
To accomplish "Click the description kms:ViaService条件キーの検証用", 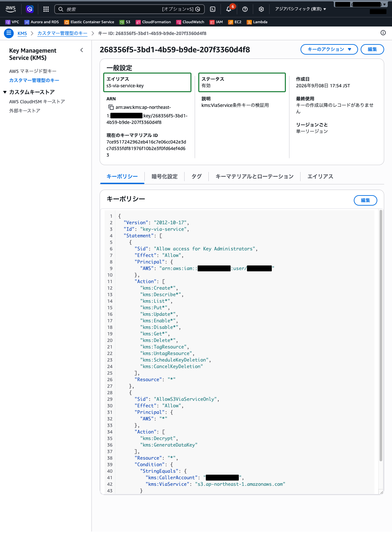I will (235, 105).
